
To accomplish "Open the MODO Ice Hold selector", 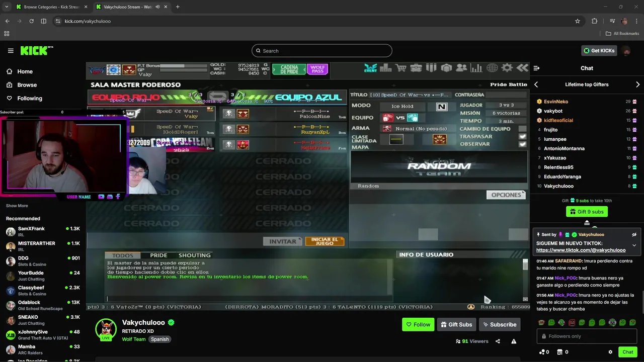I will (x=403, y=107).
